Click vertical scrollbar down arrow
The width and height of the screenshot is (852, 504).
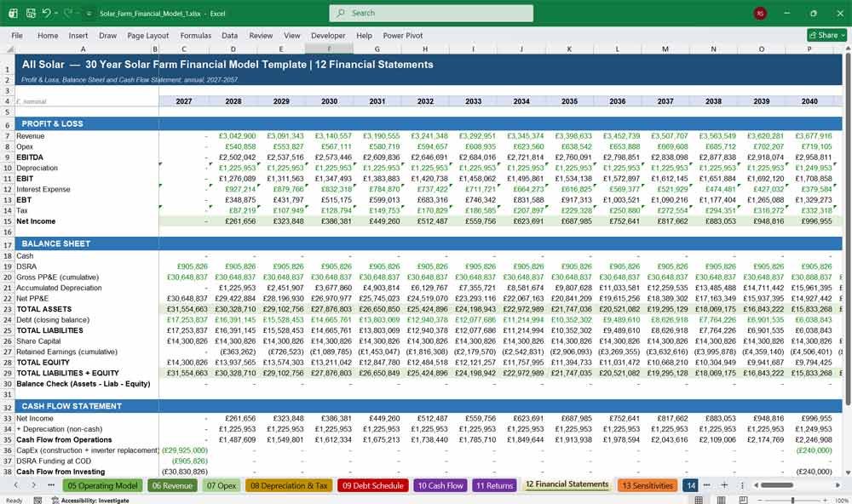[x=848, y=473]
